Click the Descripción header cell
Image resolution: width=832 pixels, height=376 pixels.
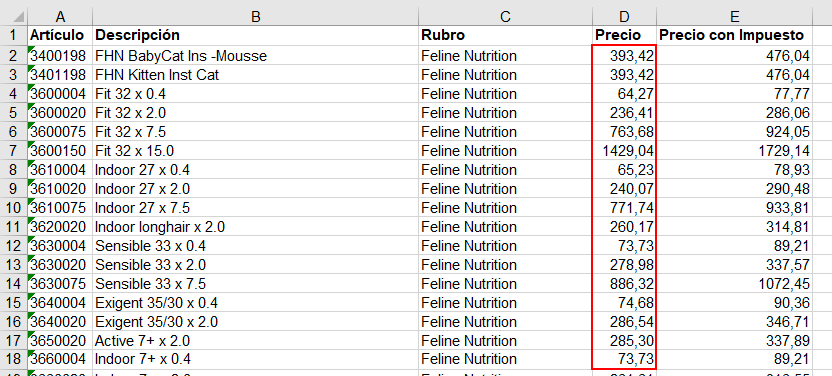(x=255, y=36)
